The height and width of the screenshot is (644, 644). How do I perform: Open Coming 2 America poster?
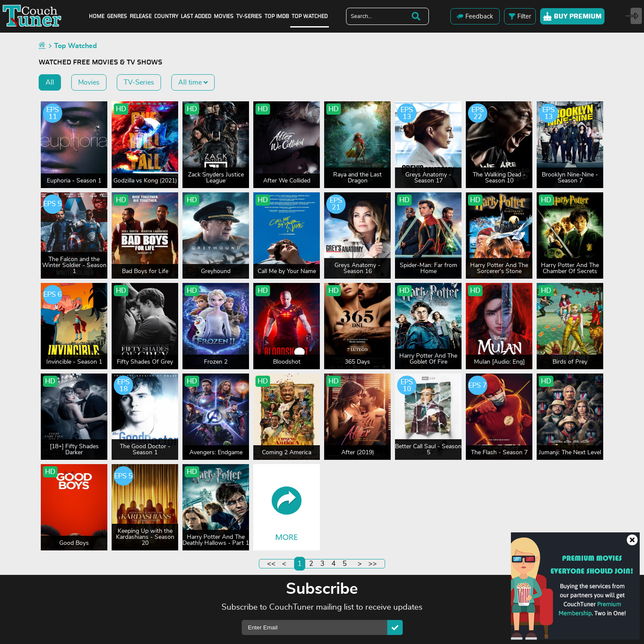(x=286, y=416)
